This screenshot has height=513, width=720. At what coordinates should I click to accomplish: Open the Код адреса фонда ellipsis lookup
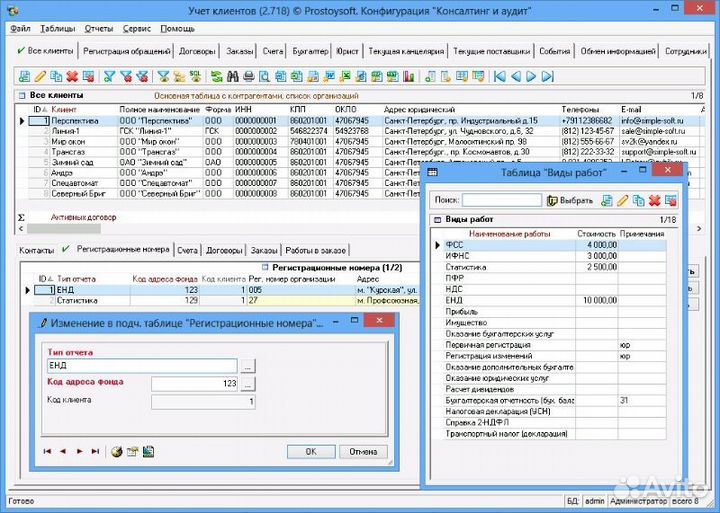tap(248, 384)
